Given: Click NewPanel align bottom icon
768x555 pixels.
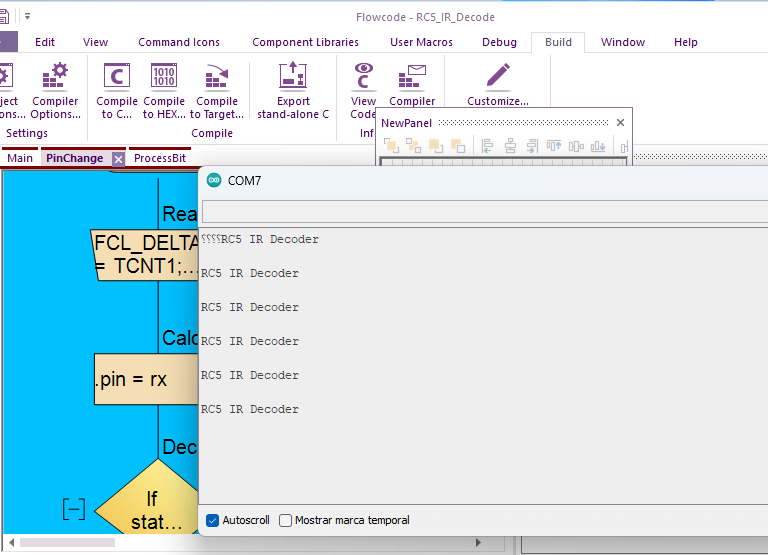Looking at the screenshot, I should pyautogui.click(x=598, y=145).
